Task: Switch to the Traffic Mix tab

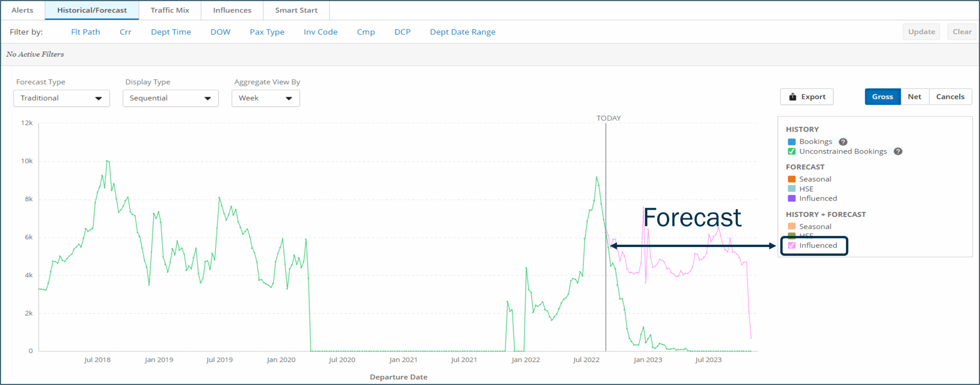Action: coord(170,10)
